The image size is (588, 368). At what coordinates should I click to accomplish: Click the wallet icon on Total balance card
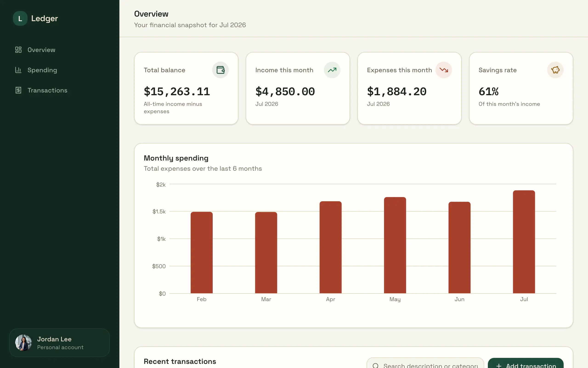(220, 70)
